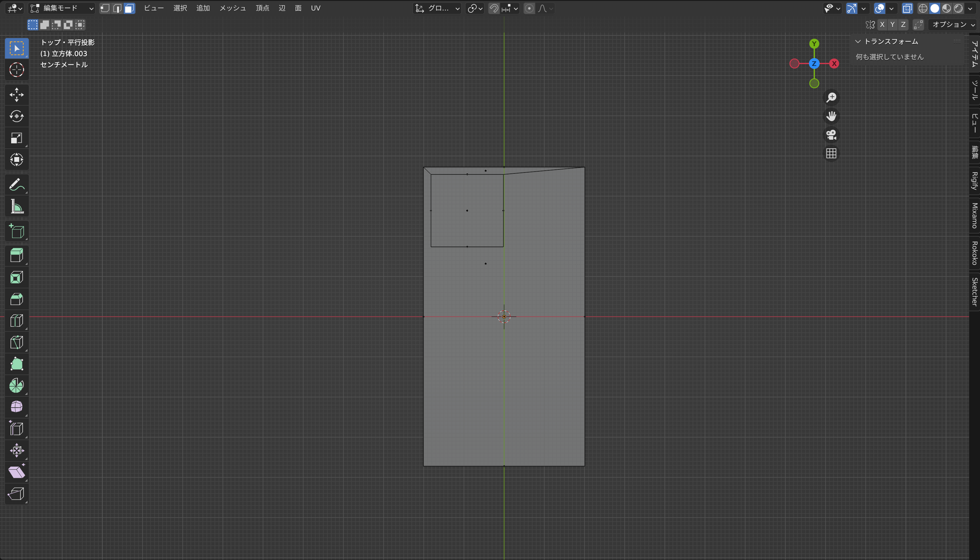The height and width of the screenshot is (560, 980).
Task: Open the 頂点 menu
Action: (263, 8)
